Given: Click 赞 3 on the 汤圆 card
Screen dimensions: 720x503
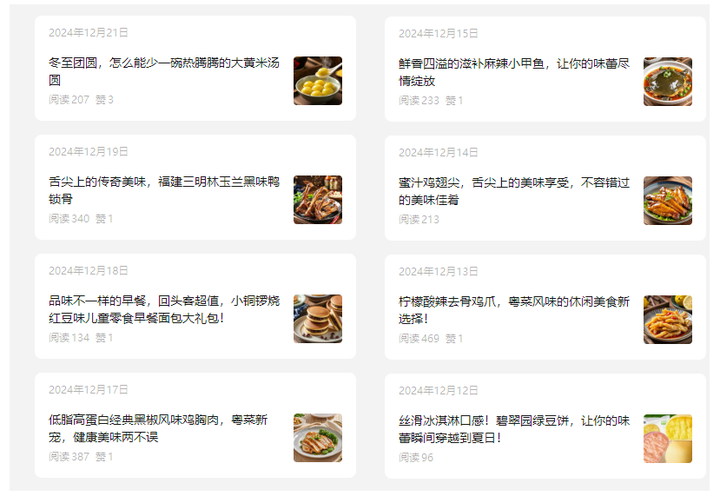Looking at the screenshot, I should (104, 100).
